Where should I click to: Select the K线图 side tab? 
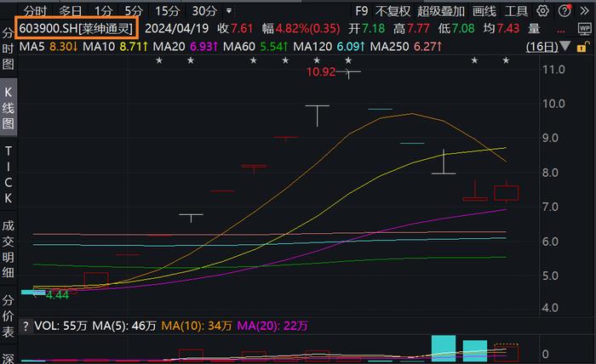coord(8,108)
